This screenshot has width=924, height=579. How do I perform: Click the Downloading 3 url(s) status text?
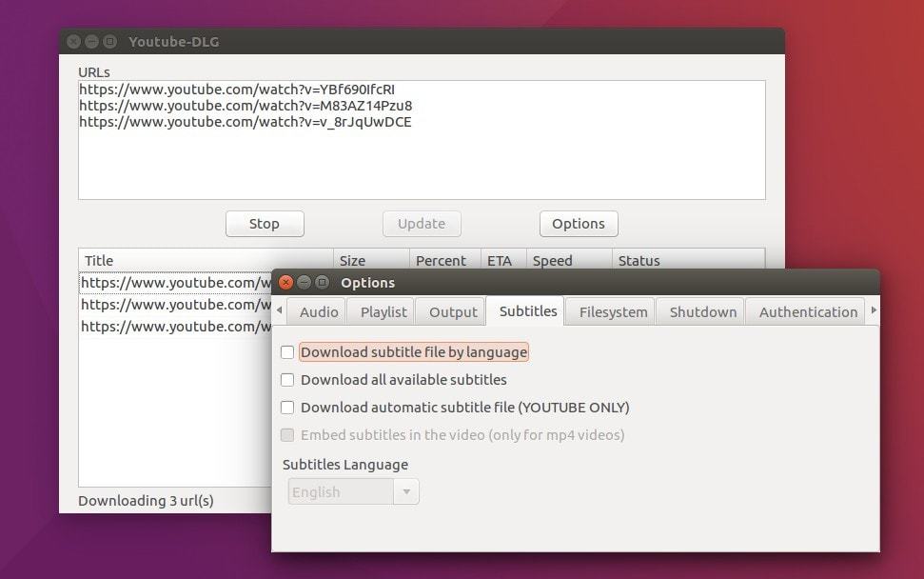(146, 501)
